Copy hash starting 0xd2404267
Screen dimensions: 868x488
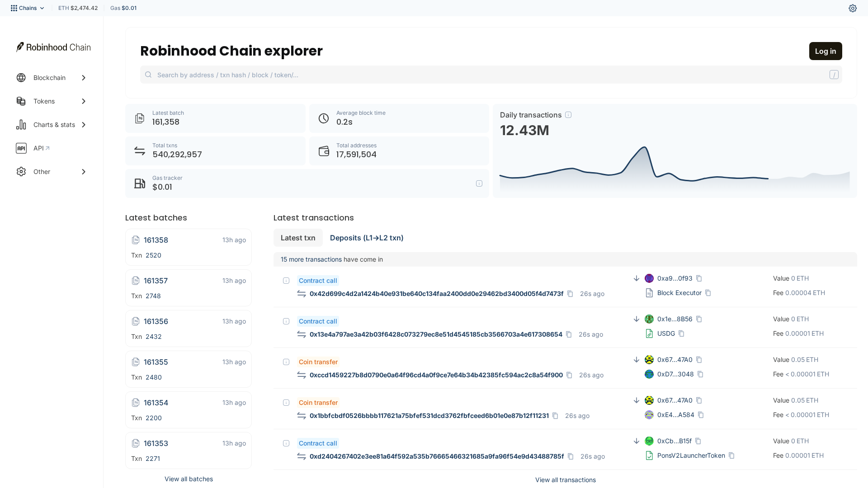tap(571, 456)
